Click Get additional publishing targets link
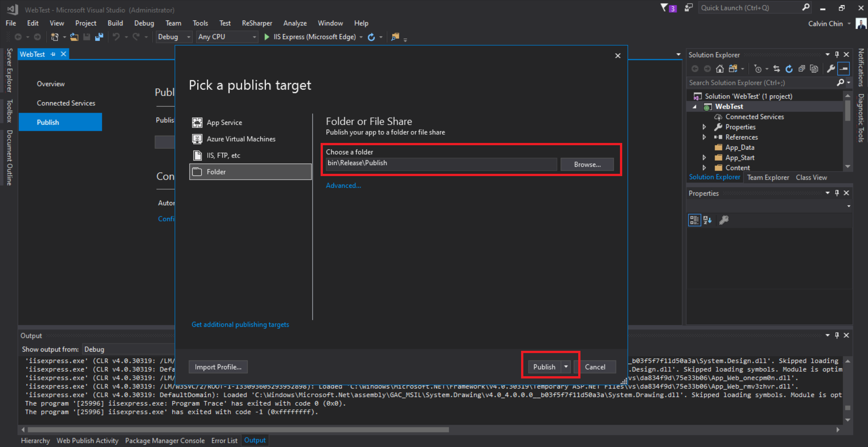Image resolution: width=868 pixels, height=447 pixels. coord(240,324)
